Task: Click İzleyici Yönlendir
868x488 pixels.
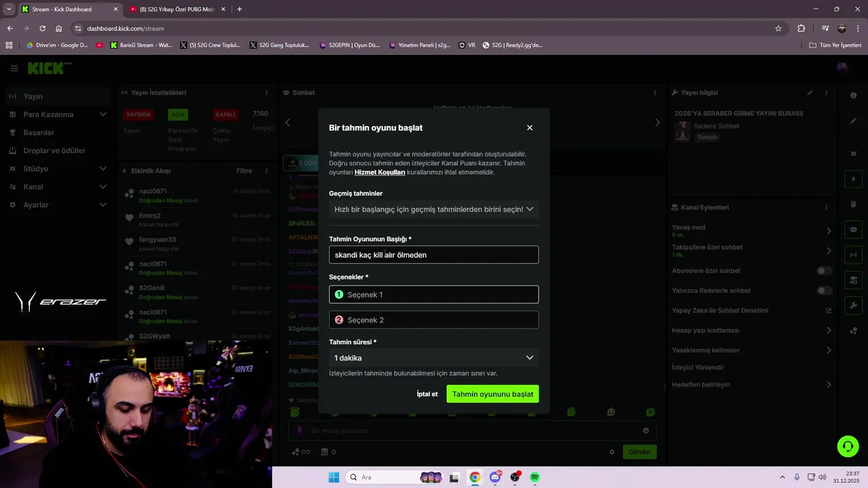Action: point(698,367)
